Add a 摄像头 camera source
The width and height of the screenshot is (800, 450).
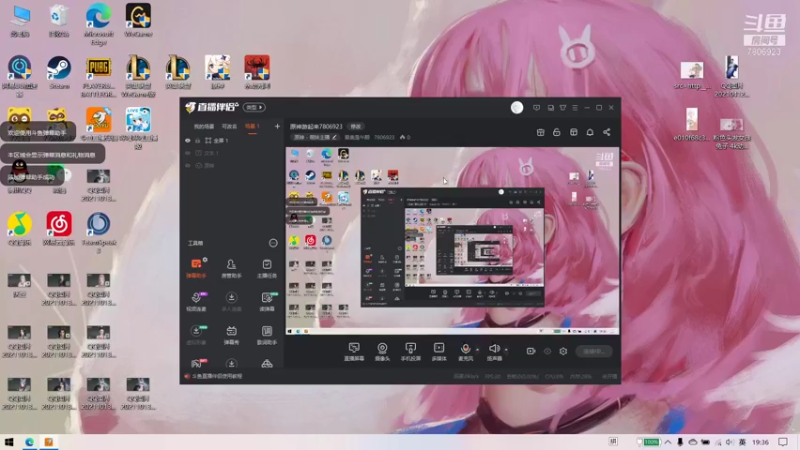tap(382, 352)
